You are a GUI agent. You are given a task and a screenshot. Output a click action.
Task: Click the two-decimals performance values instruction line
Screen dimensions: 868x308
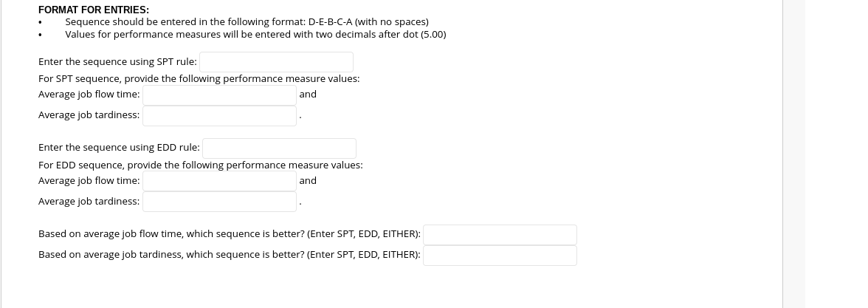pos(255,34)
